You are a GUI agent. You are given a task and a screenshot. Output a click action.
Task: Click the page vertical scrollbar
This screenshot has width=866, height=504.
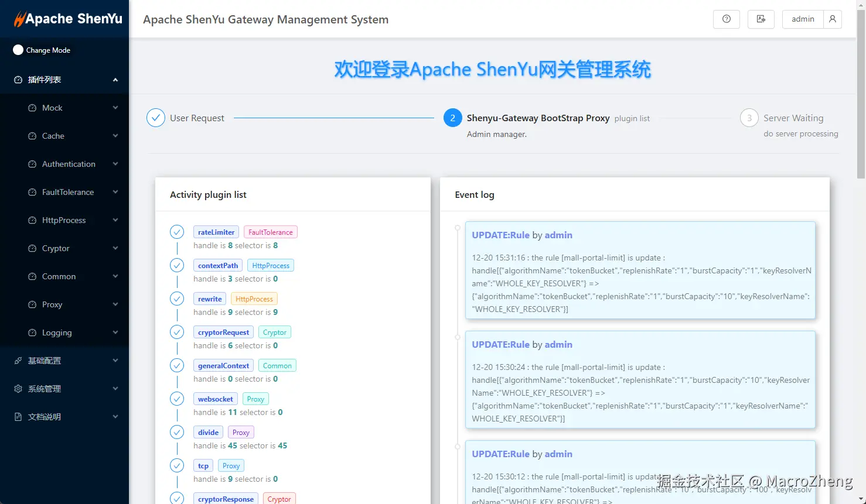[861, 94]
